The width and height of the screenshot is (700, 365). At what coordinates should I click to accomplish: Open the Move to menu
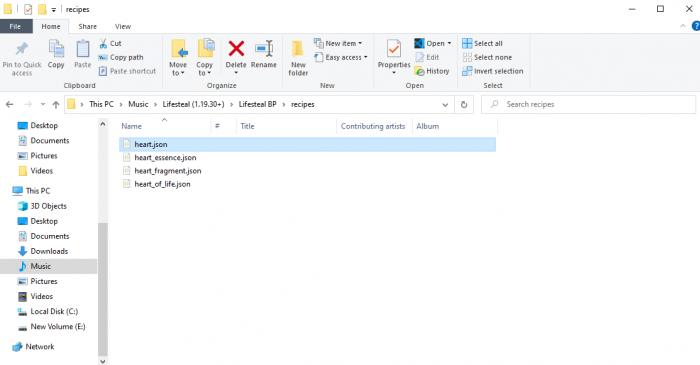[178, 58]
